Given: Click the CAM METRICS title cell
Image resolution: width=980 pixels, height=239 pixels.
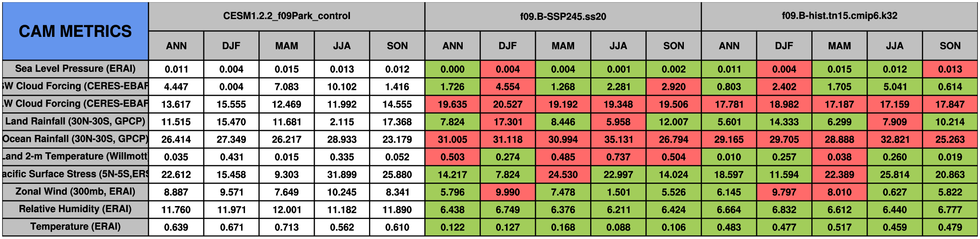Looking at the screenshot, I should (x=75, y=31).
